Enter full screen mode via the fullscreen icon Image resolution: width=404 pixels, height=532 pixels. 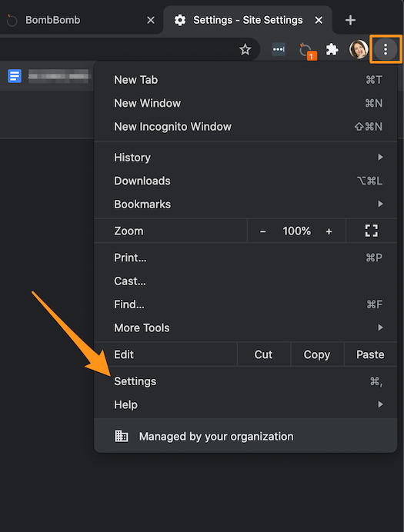[x=372, y=231]
